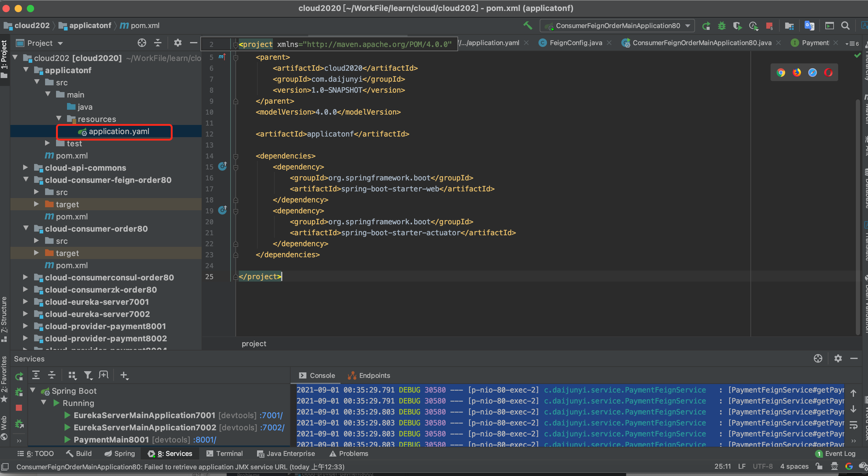Click the UTF-8 encoding in the status bar
Image resolution: width=868 pixels, height=476 pixels.
pyautogui.click(x=762, y=466)
